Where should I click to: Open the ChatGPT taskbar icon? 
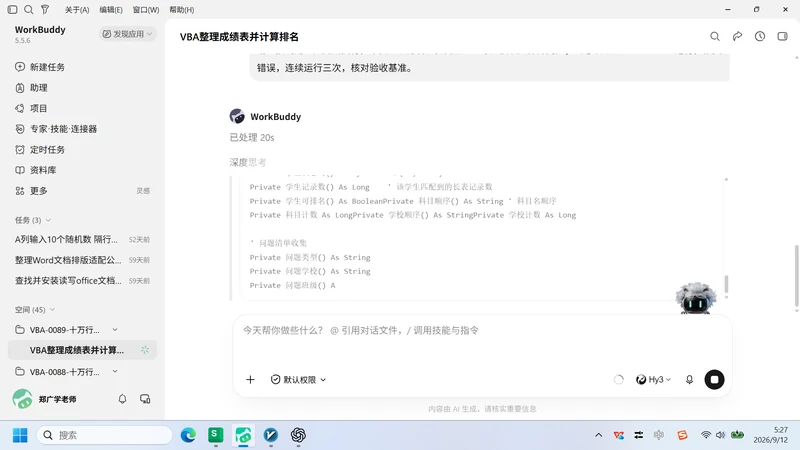tap(298, 435)
